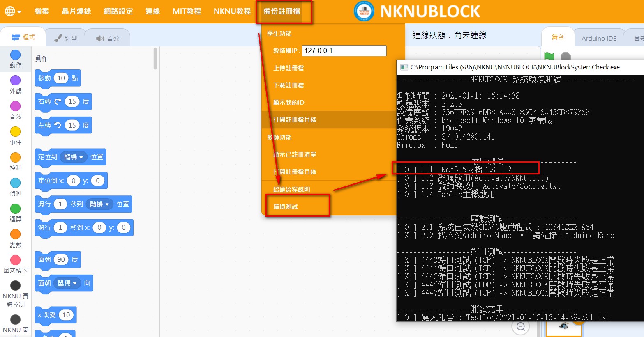Viewport: 644px width, 337px height.
Task: Click the block palette vertical scrollbar
Action: click(x=155, y=59)
